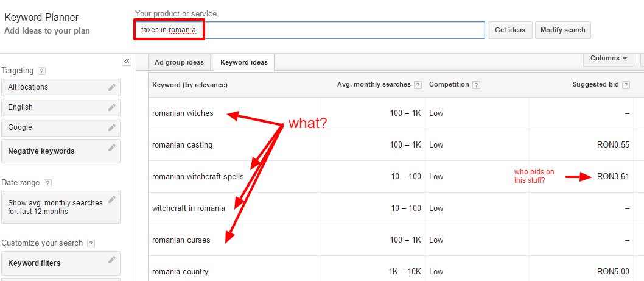Open the avg. monthly searches date range box
The image size is (644, 281).
(x=61, y=207)
